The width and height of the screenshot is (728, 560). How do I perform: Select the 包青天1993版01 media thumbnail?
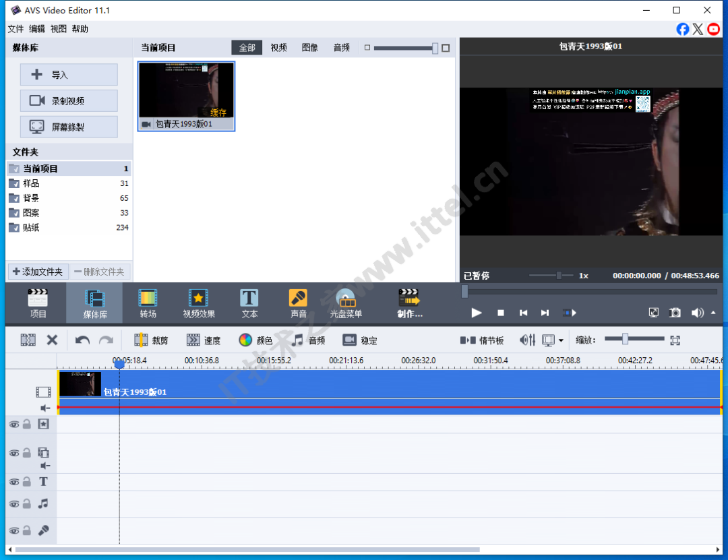186,96
